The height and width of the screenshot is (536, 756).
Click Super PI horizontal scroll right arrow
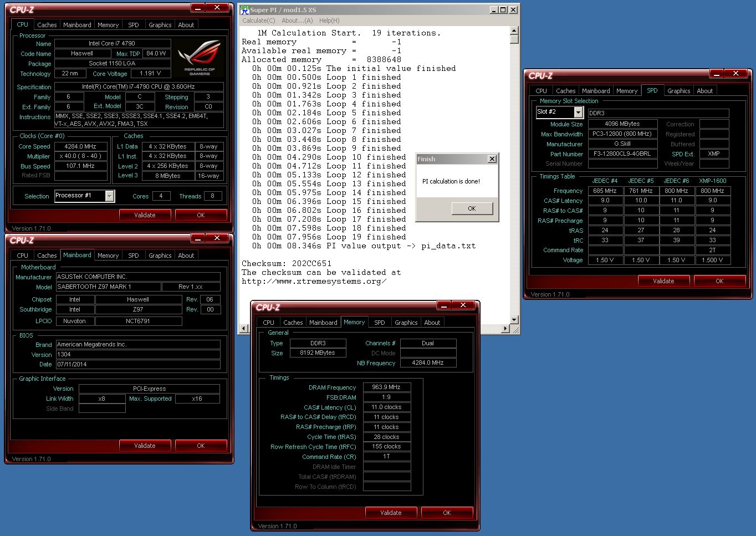pyautogui.click(x=505, y=329)
